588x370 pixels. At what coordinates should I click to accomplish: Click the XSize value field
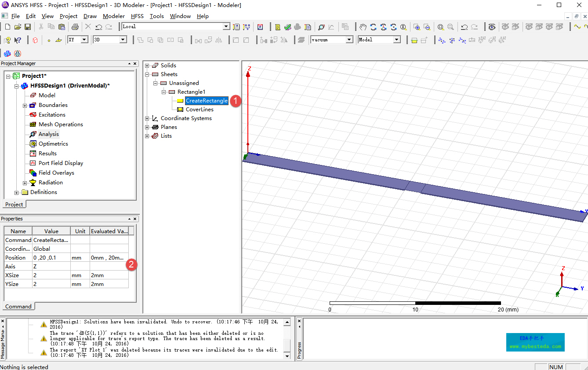[51, 275]
